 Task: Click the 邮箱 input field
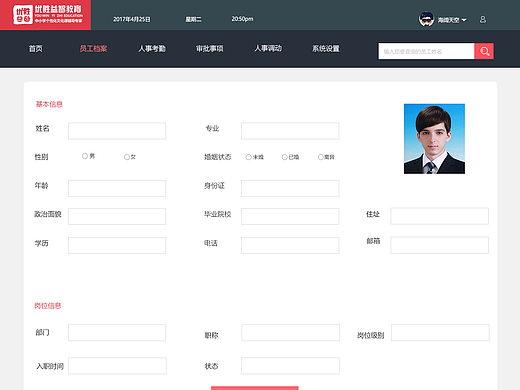[x=440, y=245]
